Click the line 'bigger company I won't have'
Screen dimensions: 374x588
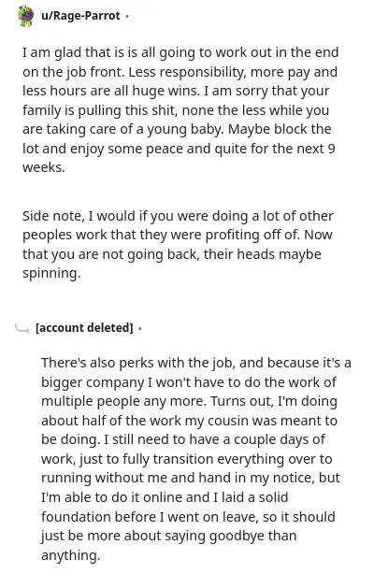click(x=189, y=382)
